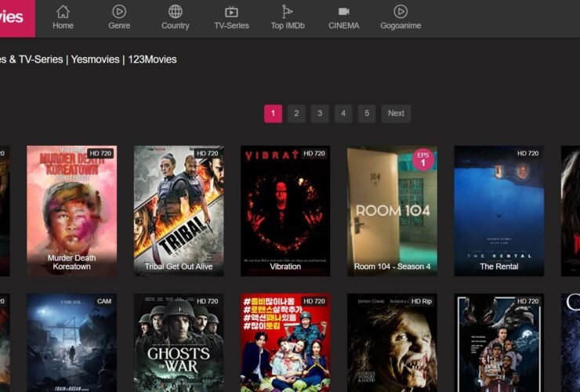Click the 123Movies heading text
Viewport: 580px width, 392px height.
point(152,60)
